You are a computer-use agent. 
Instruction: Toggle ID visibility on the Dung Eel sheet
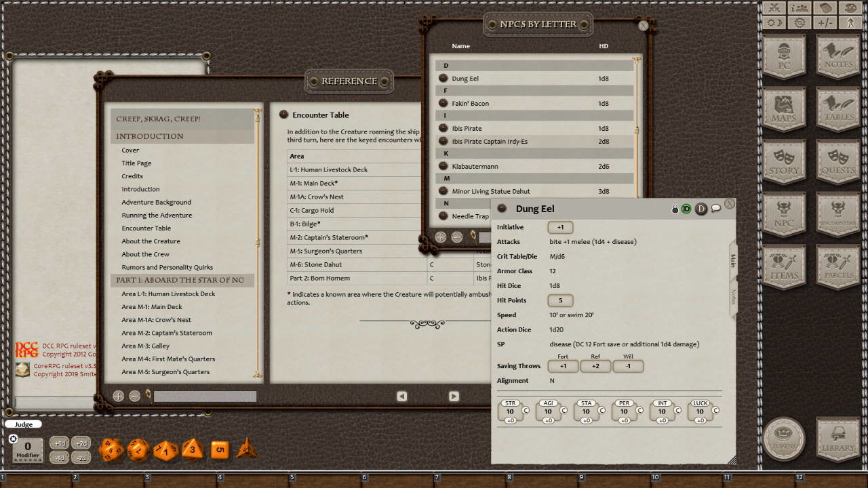[688, 209]
